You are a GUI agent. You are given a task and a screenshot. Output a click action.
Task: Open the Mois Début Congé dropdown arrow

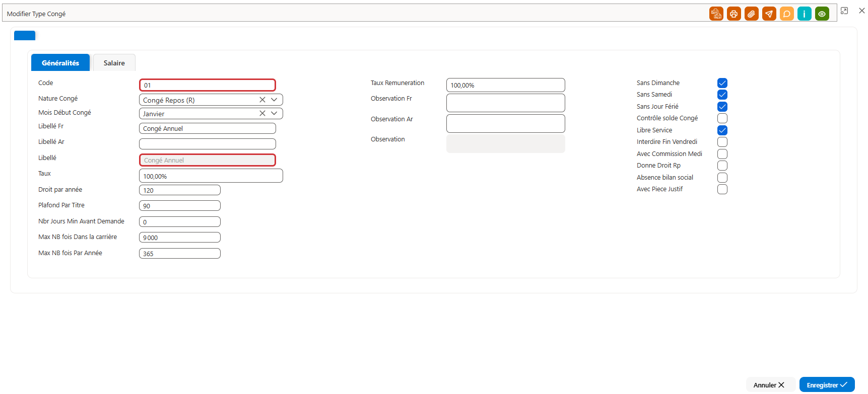[274, 113]
